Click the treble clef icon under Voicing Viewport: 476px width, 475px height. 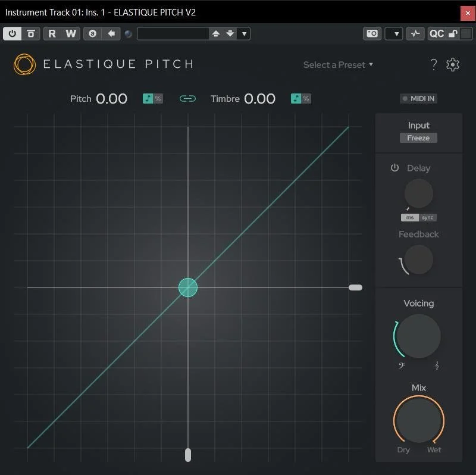pos(437,365)
